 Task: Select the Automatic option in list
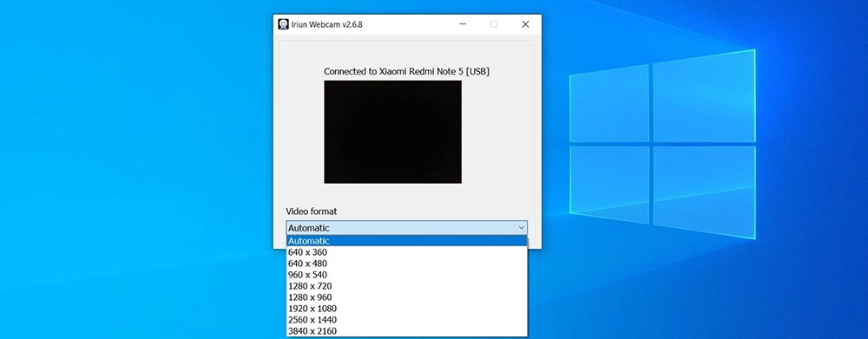click(x=406, y=241)
